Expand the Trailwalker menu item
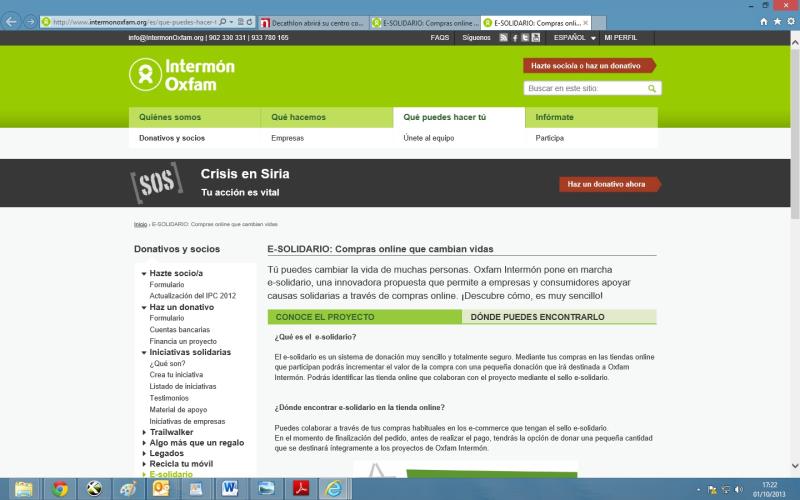800x500 pixels. pyautogui.click(x=144, y=433)
